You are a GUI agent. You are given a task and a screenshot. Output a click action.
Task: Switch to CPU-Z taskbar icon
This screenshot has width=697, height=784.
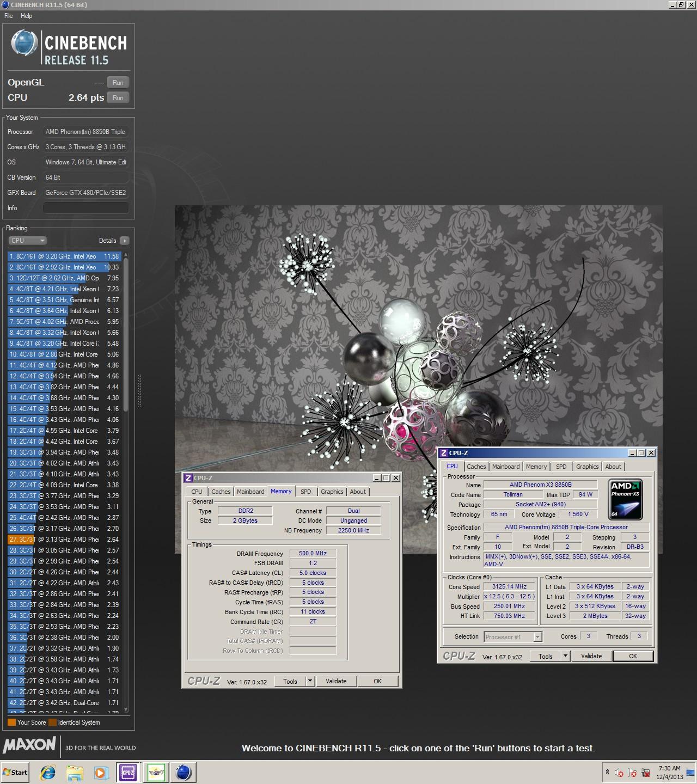point(129,772)
